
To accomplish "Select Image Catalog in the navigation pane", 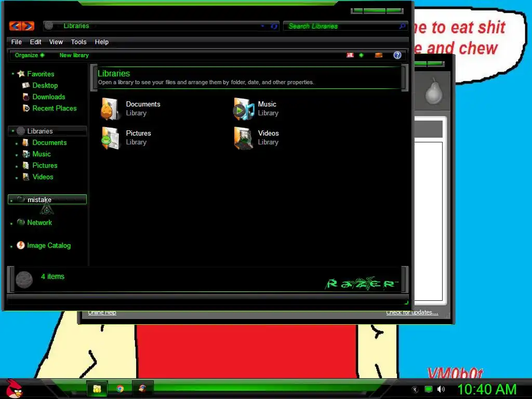I will (x=49, y=245).
